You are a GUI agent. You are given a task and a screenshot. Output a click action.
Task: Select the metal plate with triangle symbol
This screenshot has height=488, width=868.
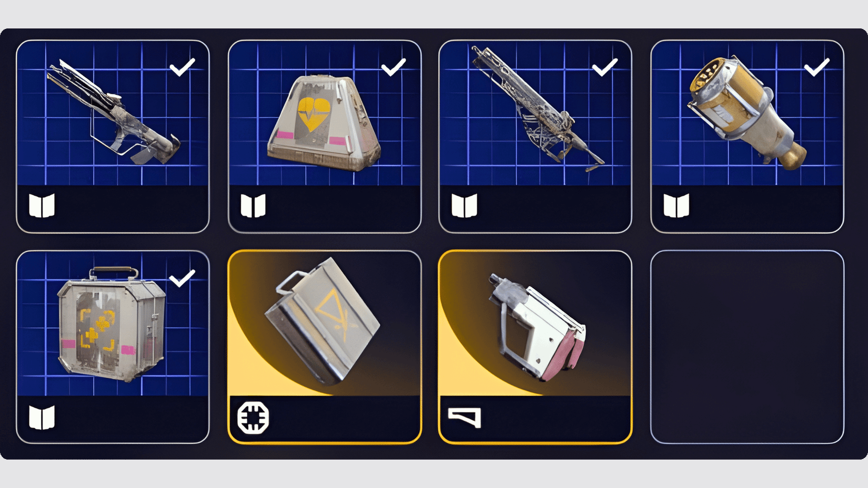click(x=322, y=321)
